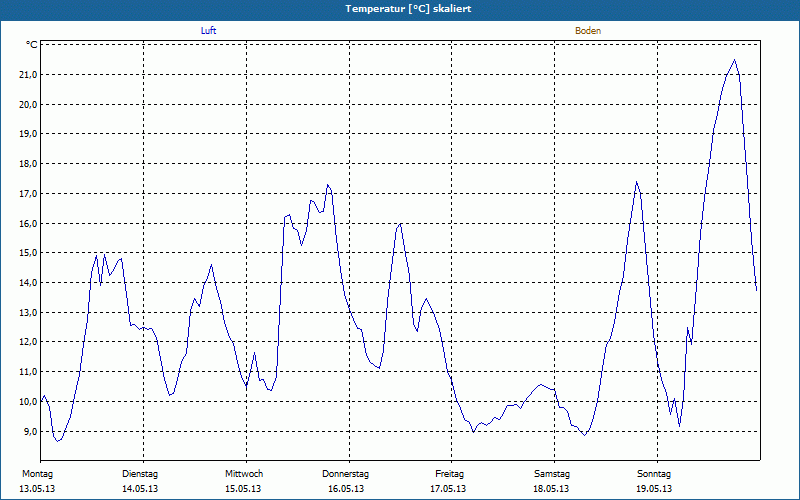
Task: Click the 11,0 y-axis value
Action: [x=28, y=372]
